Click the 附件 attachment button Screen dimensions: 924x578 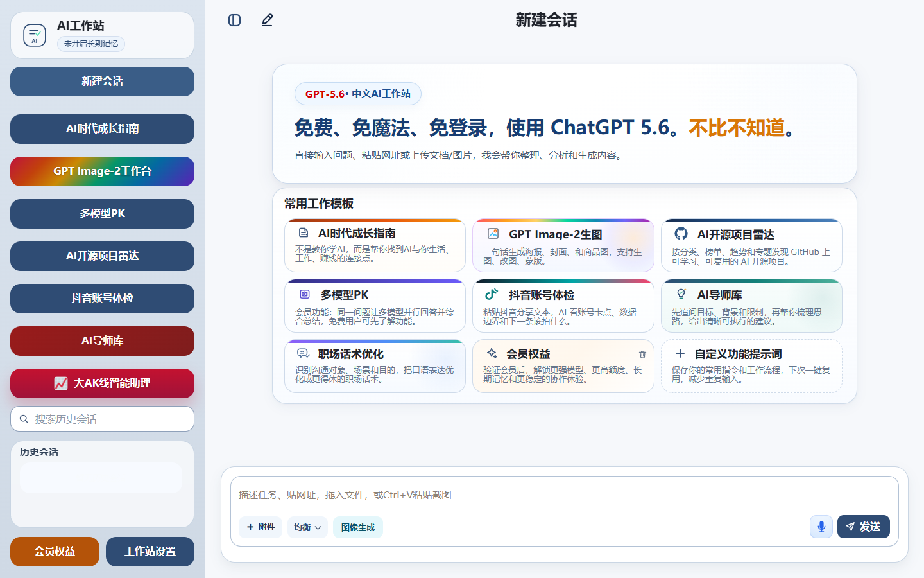[261, 527]
